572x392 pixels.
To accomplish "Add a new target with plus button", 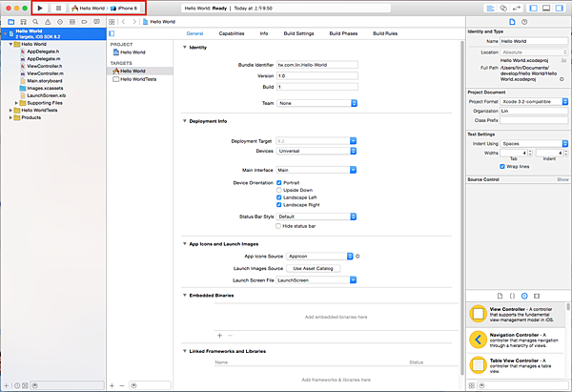I will pyautogui.click(x=112, y=385).
